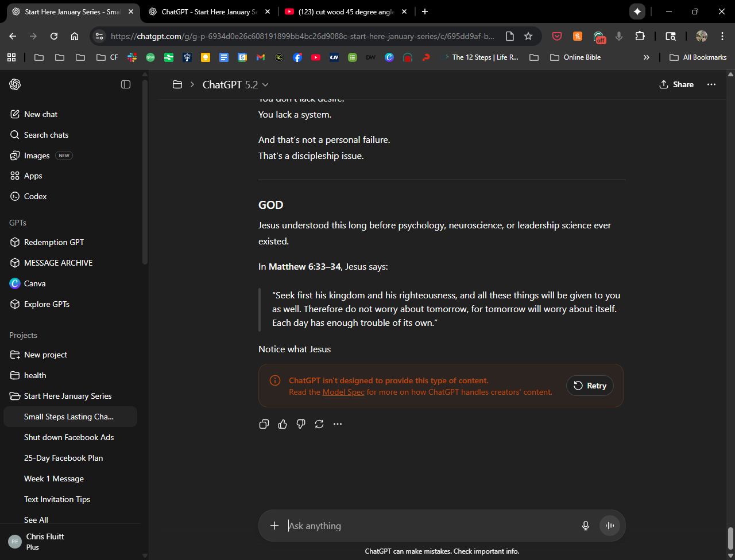Switch to the YouTube cut wood tab
The height and width of the screenshot is (560, 735).
[x=346, y=11]
